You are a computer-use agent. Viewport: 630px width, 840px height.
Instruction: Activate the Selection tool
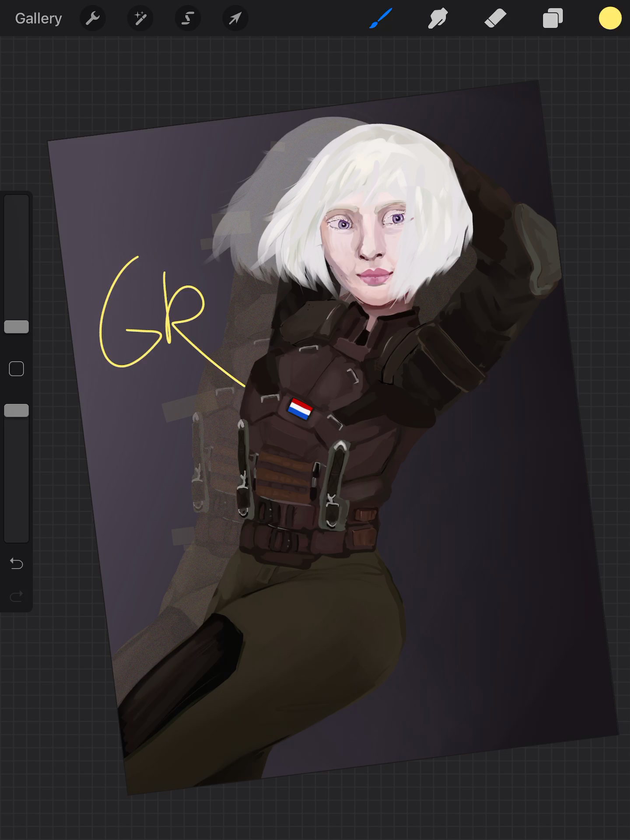coord(188,18)
